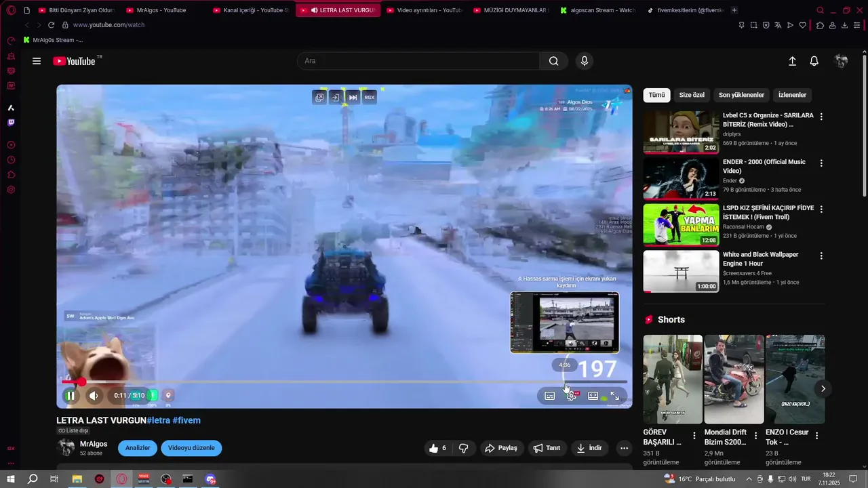
Task: Click the Tanıt promote button
Action: click(547, 448)
